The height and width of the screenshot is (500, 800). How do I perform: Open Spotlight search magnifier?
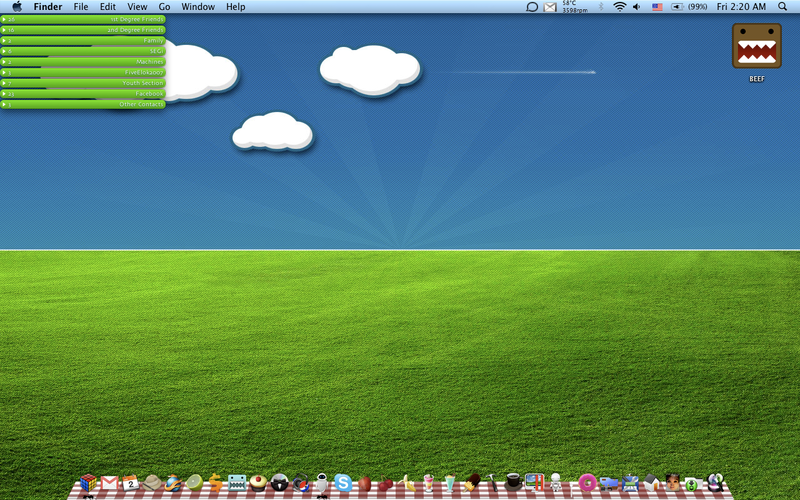coord(782,7)
